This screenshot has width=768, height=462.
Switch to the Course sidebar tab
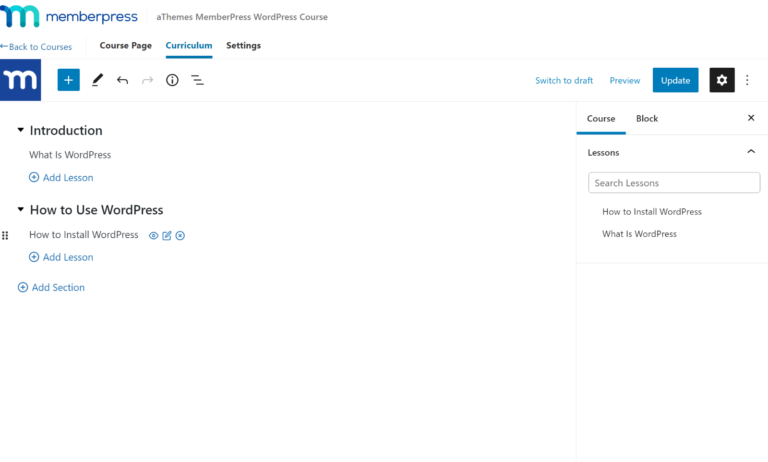pyautogui.click(x=601, y=119)
